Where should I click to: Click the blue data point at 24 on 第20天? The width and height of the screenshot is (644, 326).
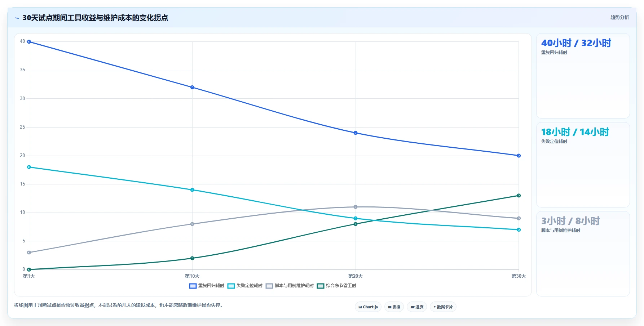(x=356, y=133)
